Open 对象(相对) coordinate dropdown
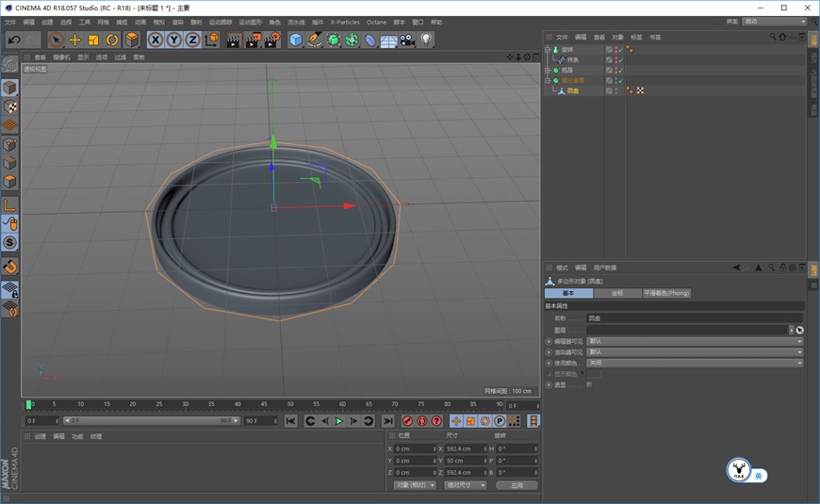The height and width of the screenshot is (504, 820). 415,485
